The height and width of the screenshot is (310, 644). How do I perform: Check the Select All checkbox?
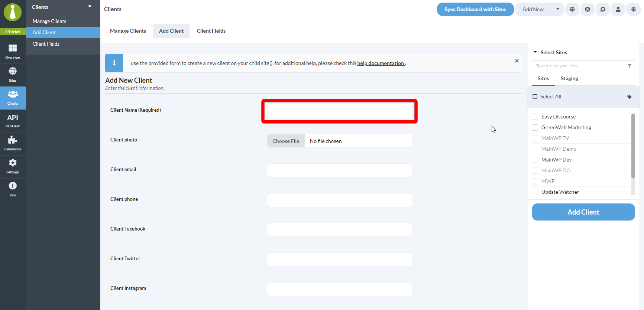pyautogui.click(x=535, y=97)
